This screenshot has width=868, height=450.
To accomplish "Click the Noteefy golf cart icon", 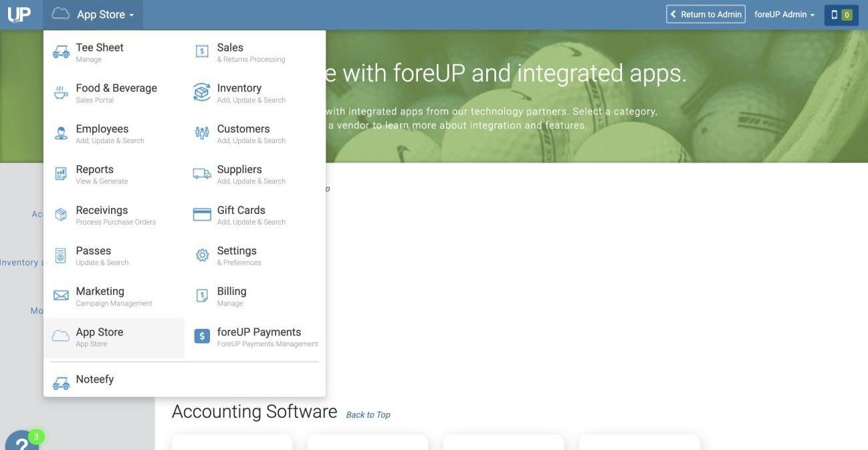I will point(61,383).
